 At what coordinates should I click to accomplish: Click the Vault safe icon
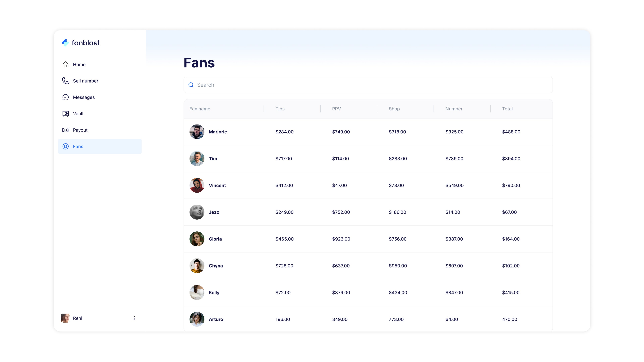point(66,114)
